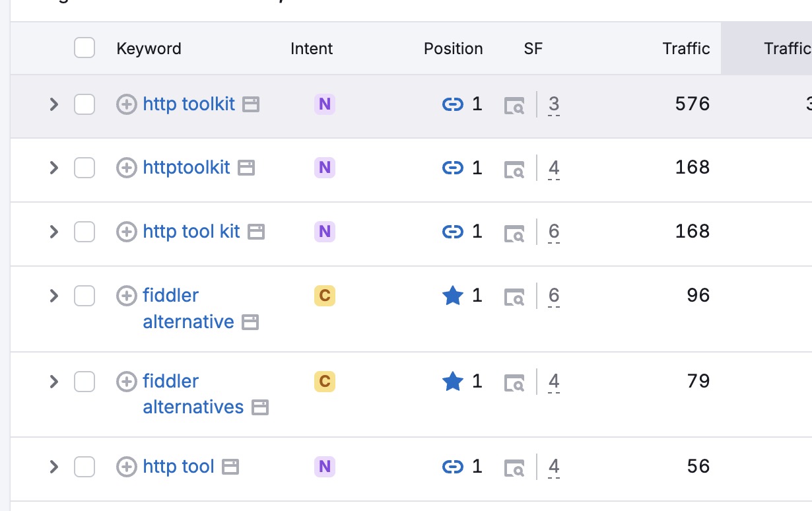Click star icon in 'fiddler alternatives' position
The height and width of the screenshot is (511, 812).
[x=452, y=381]
